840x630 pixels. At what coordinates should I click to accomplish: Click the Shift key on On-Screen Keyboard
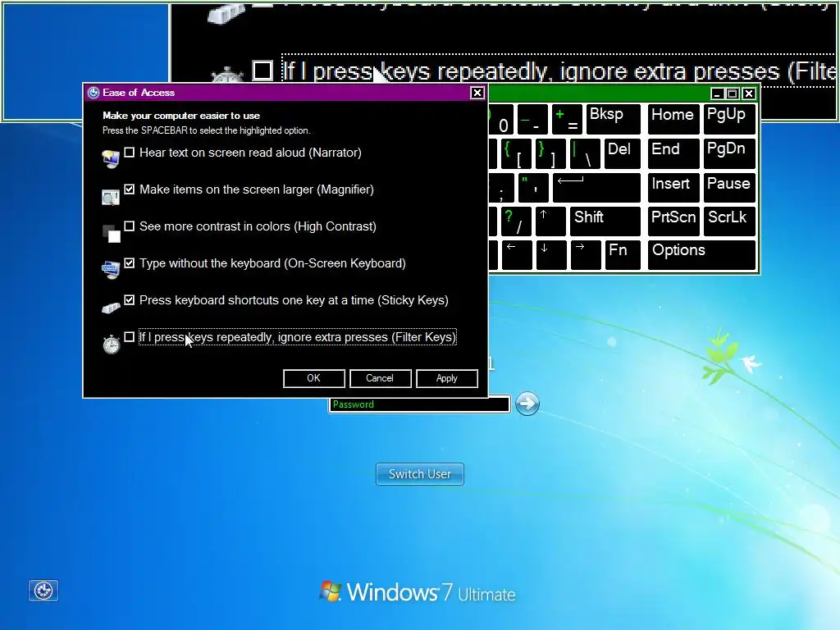605,221
